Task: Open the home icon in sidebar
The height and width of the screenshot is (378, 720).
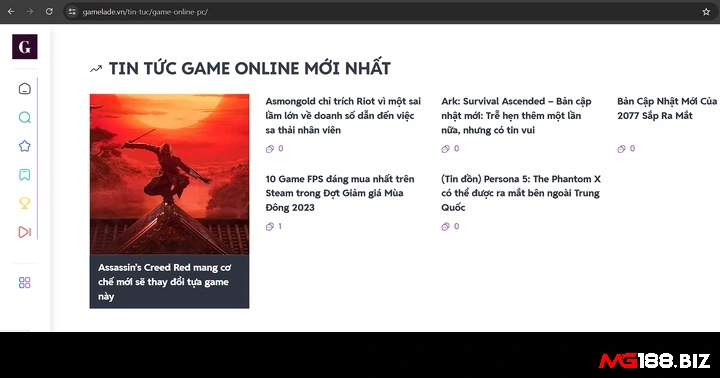Action: [25, 89]
